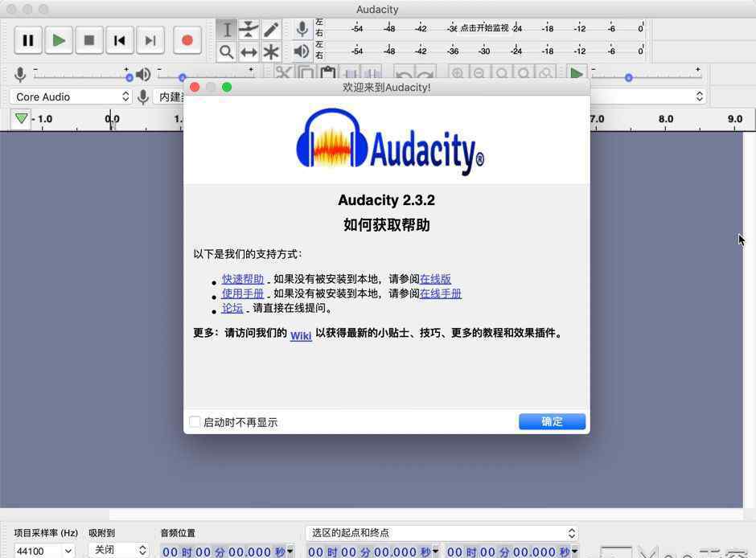Click the vertical scrollbar of the track area
The width and height of the screenshot is (756, 558).
tap(749, 319)
